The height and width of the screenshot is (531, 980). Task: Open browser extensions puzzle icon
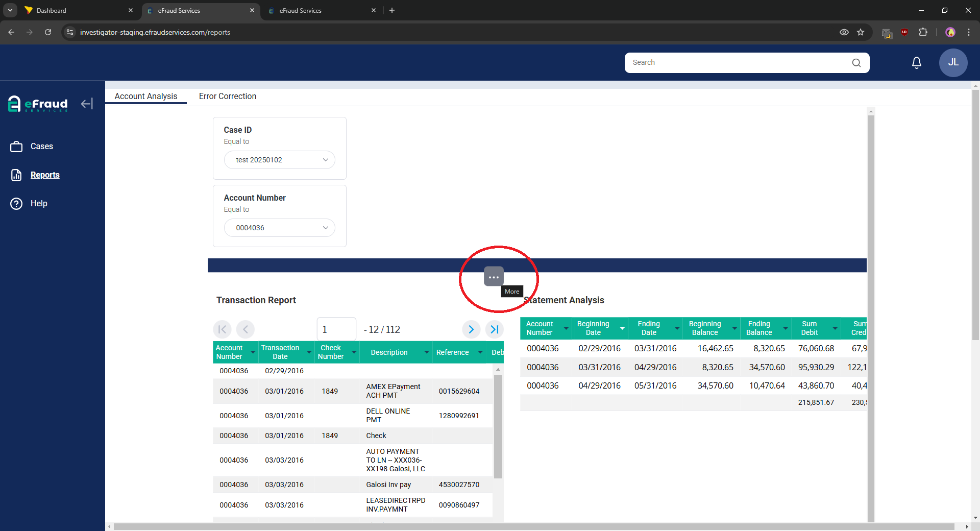coord(923,32)
